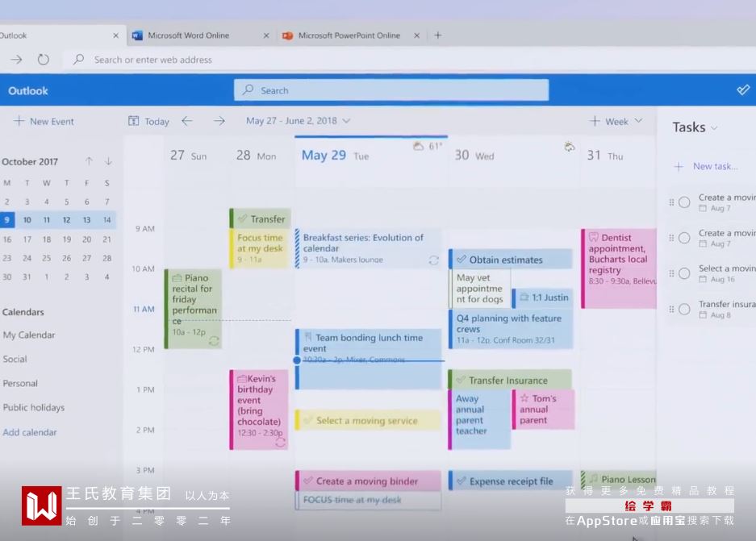Open the 1:1 Justin event
Viewport: 756px width, 541px height.
tap(543, 298)
